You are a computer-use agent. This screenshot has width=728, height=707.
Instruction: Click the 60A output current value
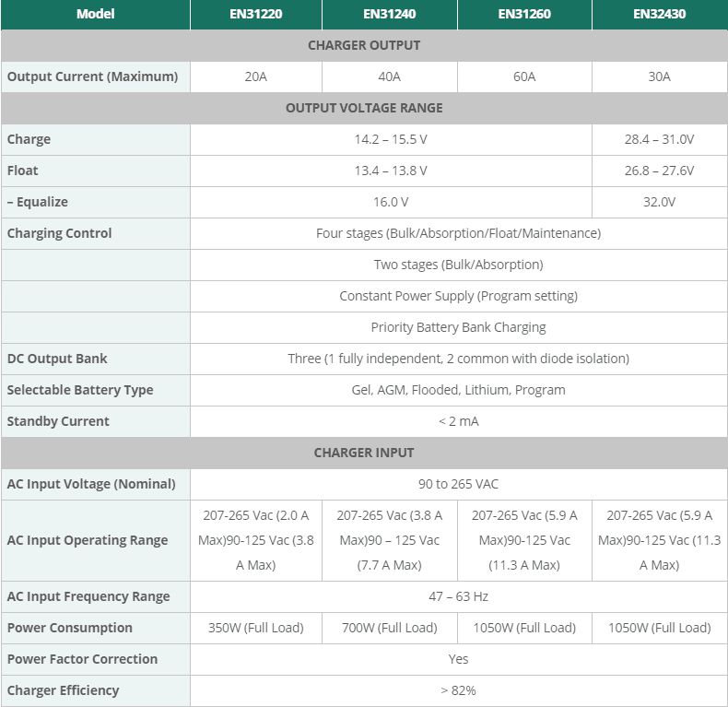tap(524, 77)
